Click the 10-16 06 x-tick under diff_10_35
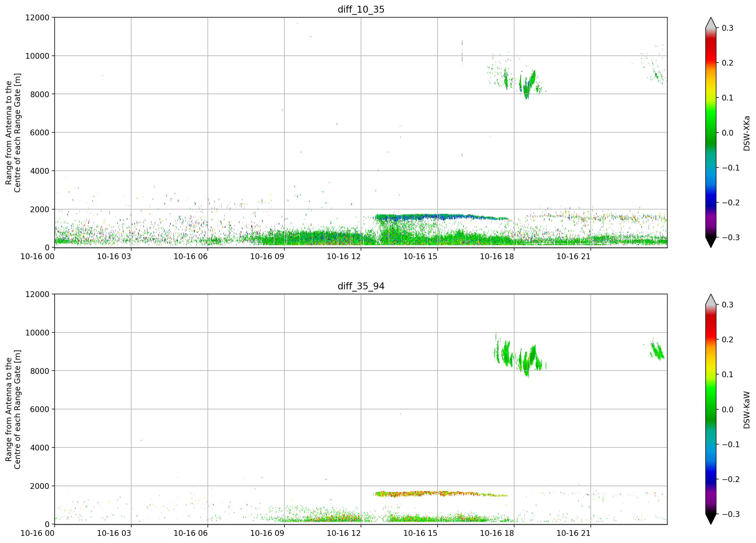This screenshot has height=543, width=756. 191,256
